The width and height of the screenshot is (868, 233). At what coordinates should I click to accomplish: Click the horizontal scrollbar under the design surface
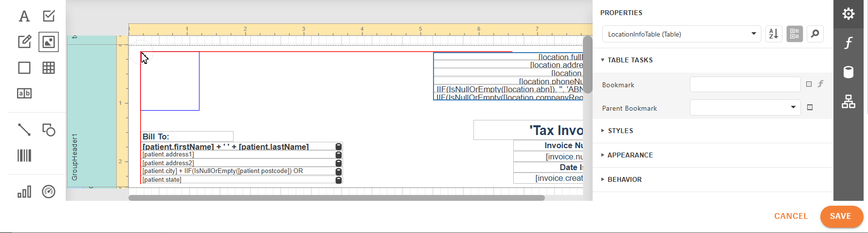(x=336, y=198)
